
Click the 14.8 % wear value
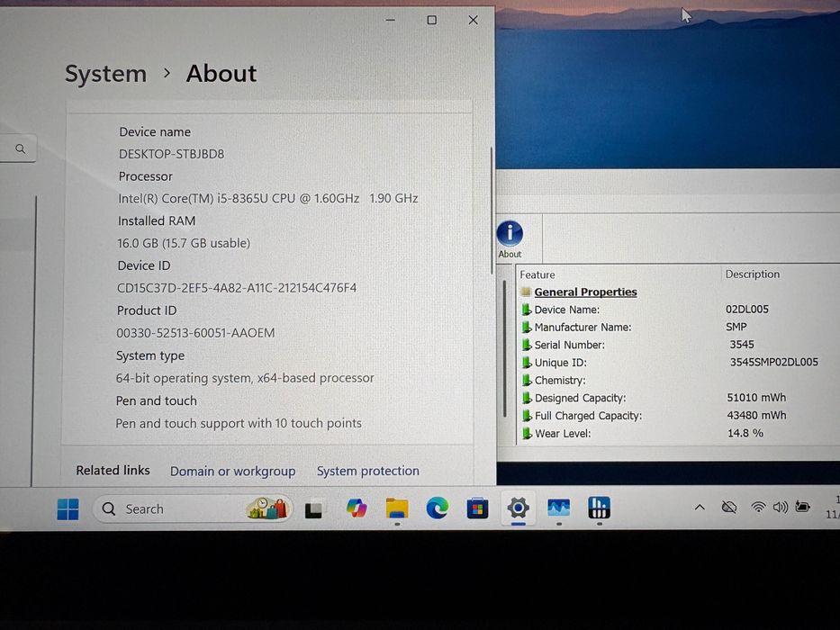pos(745,433)
